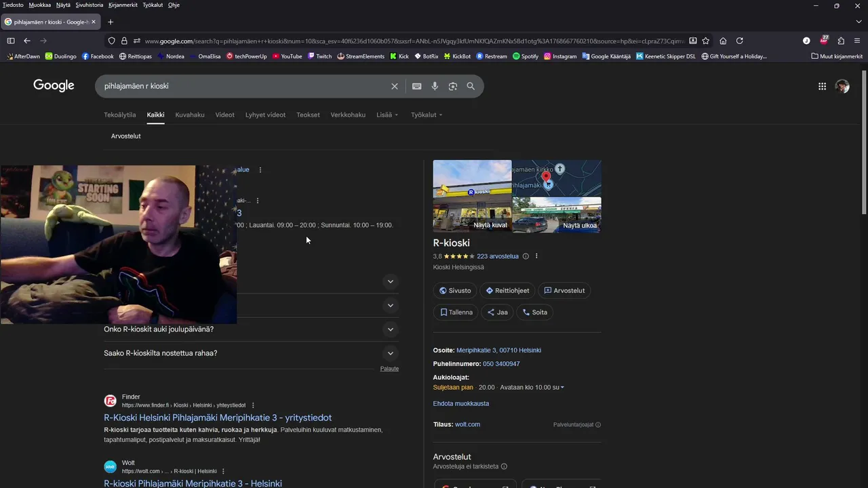The height and width of the screenshot is (488, 868).
Task: Reload the current page
Action: click(x=740, y=41)
